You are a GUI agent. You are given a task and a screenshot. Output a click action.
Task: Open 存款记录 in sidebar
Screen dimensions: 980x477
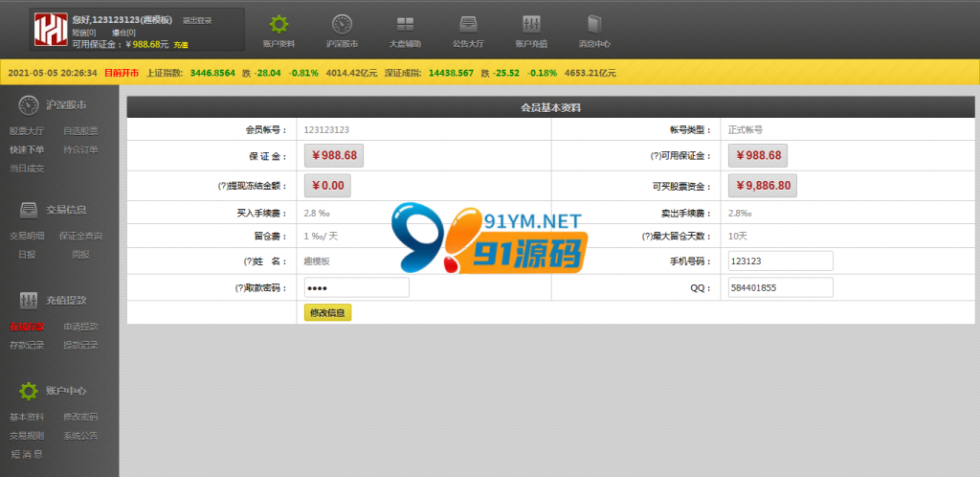[27, 345]
